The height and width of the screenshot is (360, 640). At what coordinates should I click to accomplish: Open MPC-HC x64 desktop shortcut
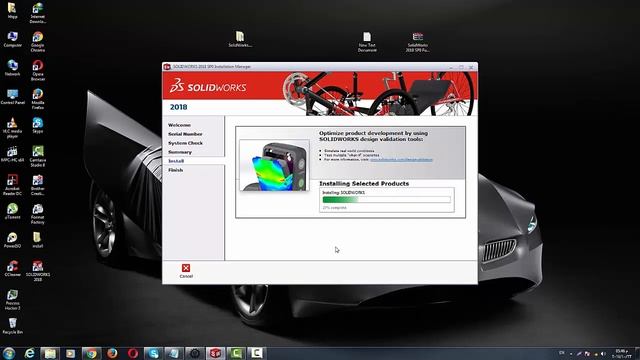pyautogui.click(x=12, y=154)
